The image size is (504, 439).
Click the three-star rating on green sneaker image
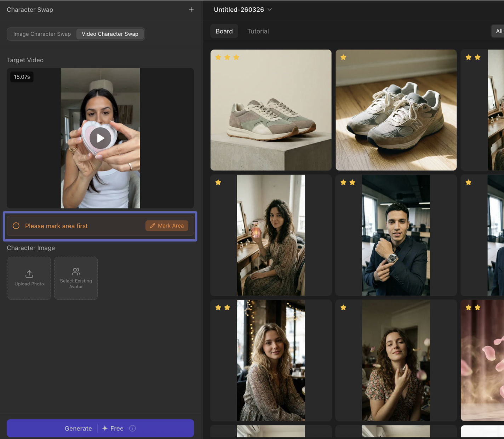(227, 57)
